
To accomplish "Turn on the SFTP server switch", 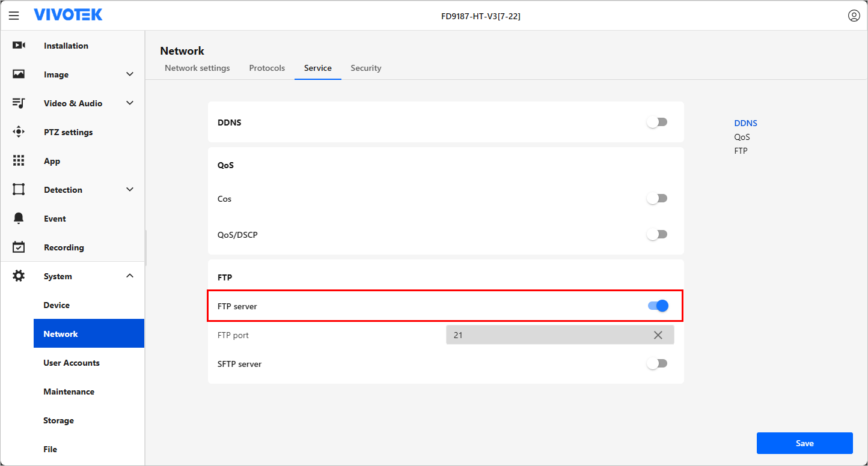I will coord(657,363).
